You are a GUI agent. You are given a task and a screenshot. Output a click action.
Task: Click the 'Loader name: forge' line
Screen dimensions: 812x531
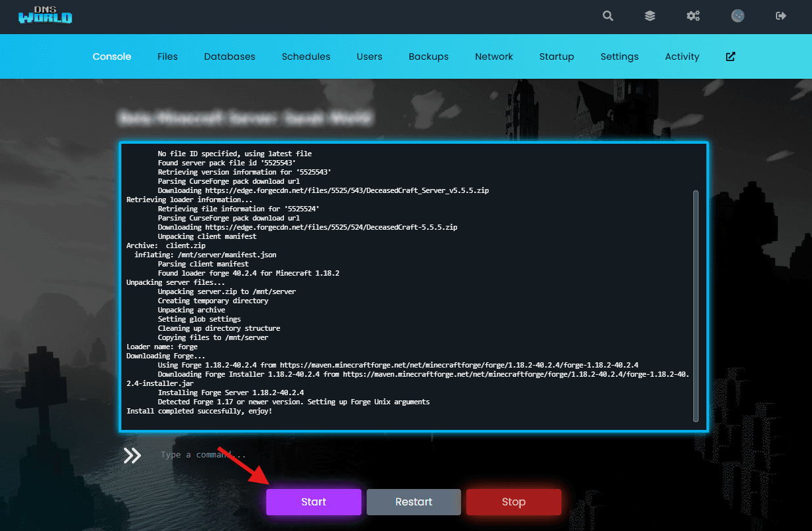tap(161, 347)
